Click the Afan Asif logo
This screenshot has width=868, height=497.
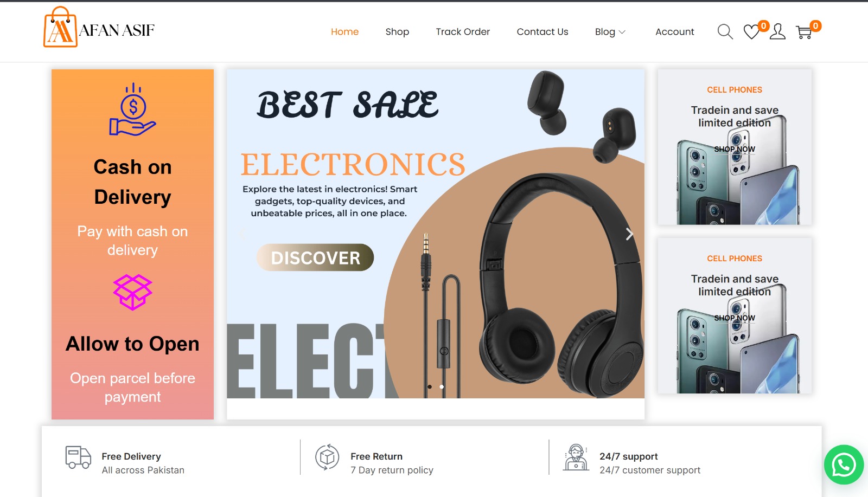(99, 27)
